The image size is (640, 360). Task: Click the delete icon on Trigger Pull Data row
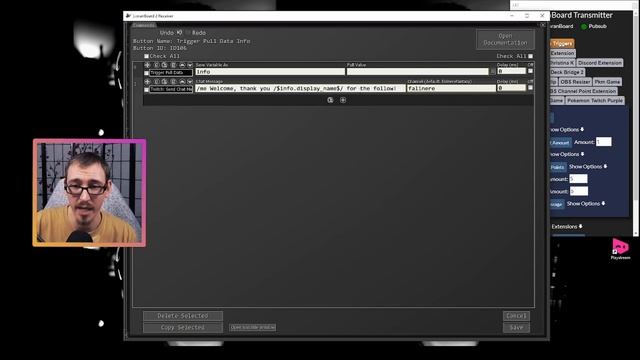[173, 65]
